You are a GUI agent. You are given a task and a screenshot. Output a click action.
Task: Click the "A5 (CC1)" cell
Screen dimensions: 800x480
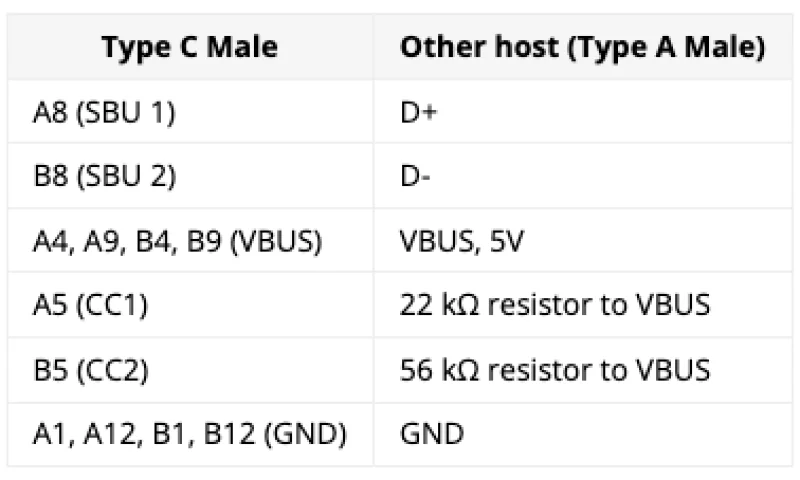[x=90, y=305]
